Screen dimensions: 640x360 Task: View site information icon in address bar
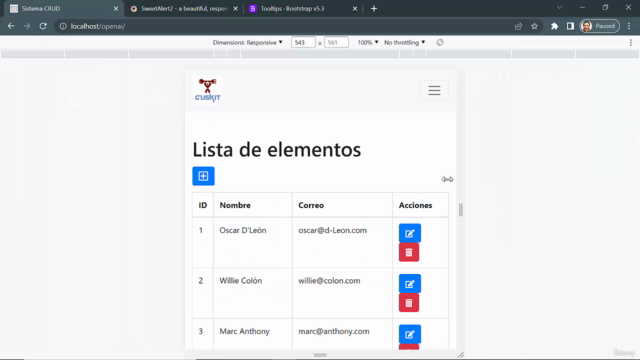tap(63, 26)
